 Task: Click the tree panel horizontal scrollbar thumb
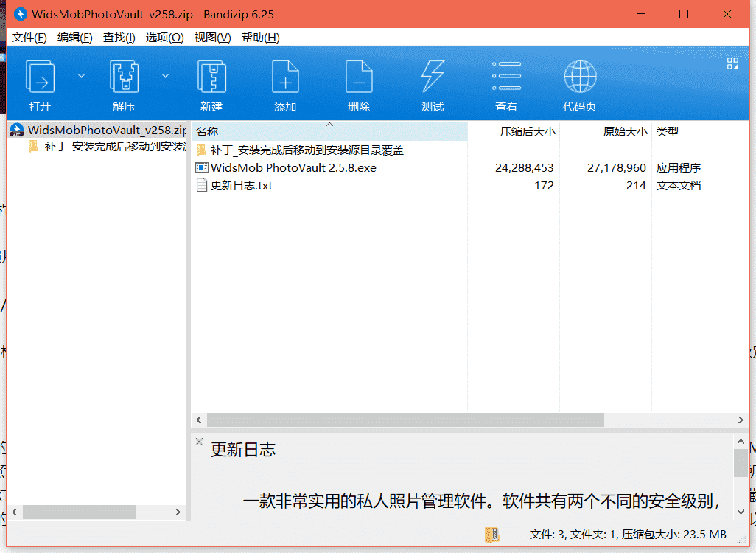pyautogui.click(x=79, y=512)
